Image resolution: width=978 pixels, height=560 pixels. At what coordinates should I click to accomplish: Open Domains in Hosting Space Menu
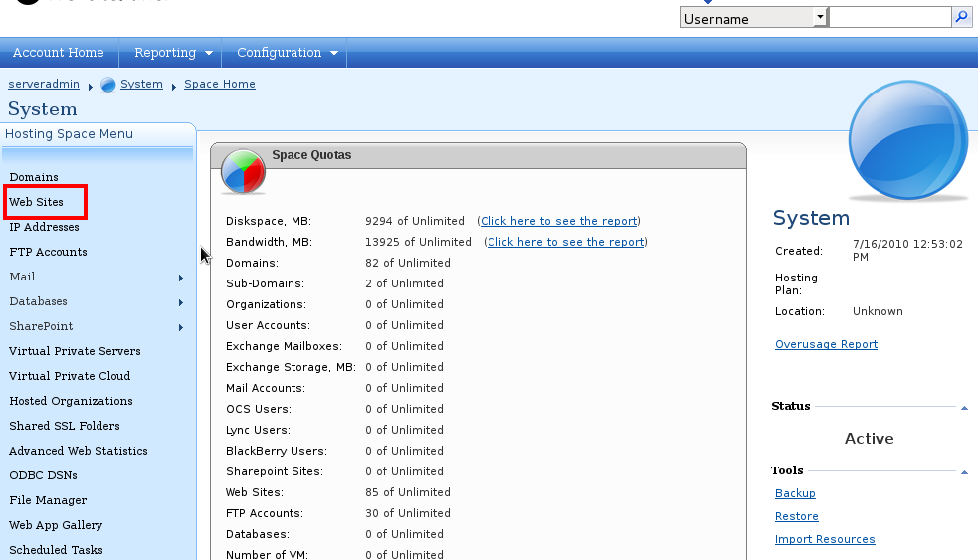(34, 177)
